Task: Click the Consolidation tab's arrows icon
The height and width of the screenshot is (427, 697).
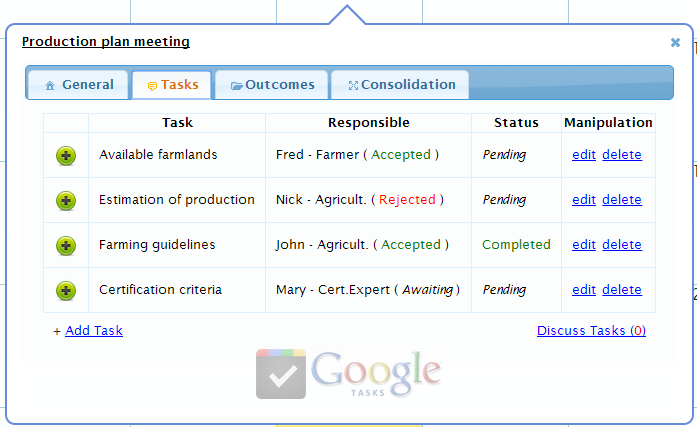Action: 353,85
